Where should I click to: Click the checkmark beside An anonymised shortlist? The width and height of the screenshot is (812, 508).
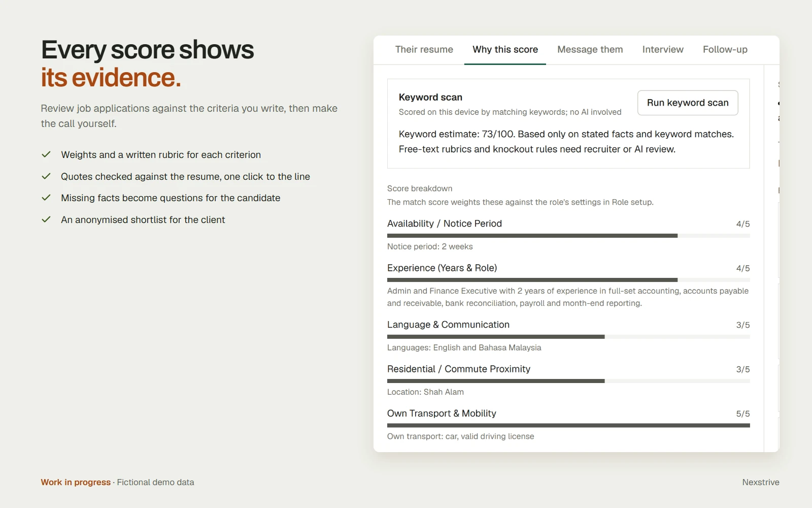click(x=46, y=219)
